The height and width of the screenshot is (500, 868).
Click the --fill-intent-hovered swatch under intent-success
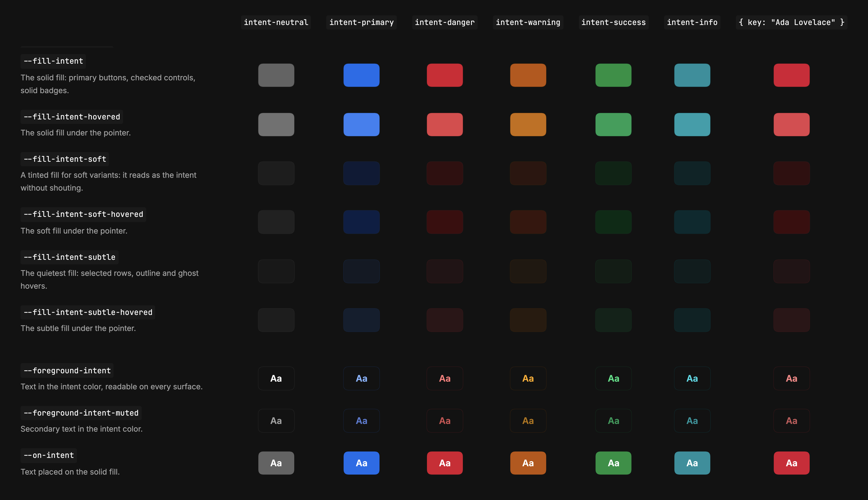tap(613, 125)
